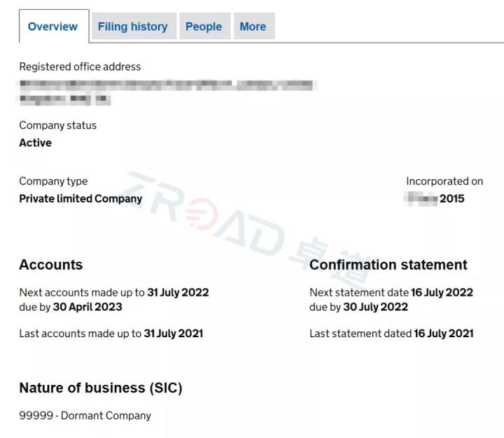
Task: Click the next accounts date 31 July 2022
Action: coord(178,292)
